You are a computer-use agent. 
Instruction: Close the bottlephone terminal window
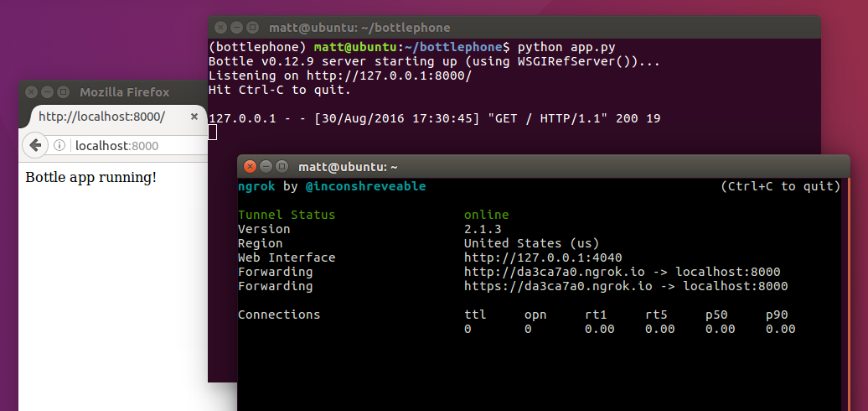[x=220, y=27]
